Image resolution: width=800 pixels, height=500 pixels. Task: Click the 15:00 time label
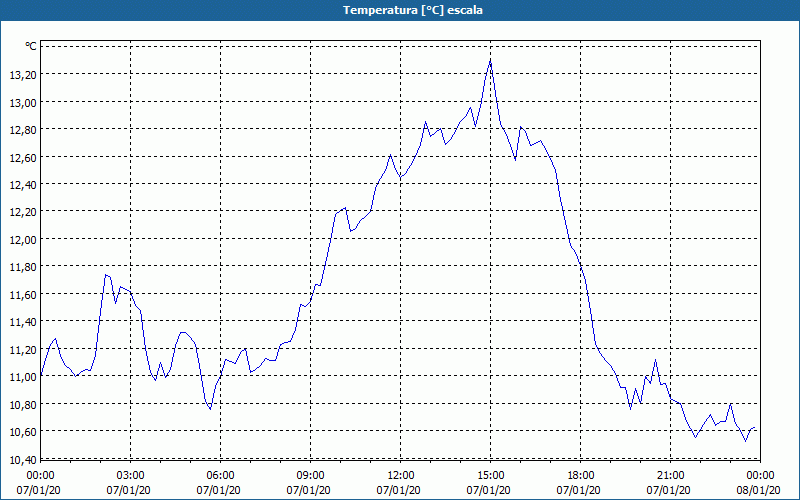point(490,476)
